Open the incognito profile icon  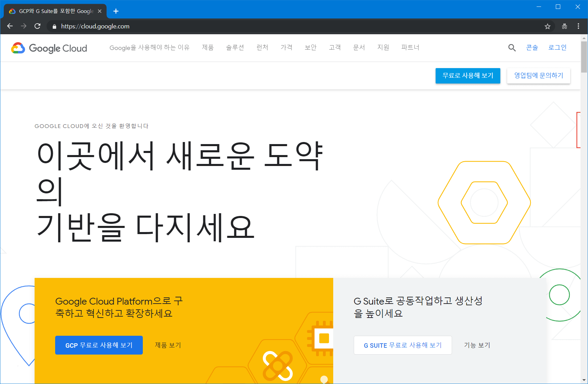(564, 26)
